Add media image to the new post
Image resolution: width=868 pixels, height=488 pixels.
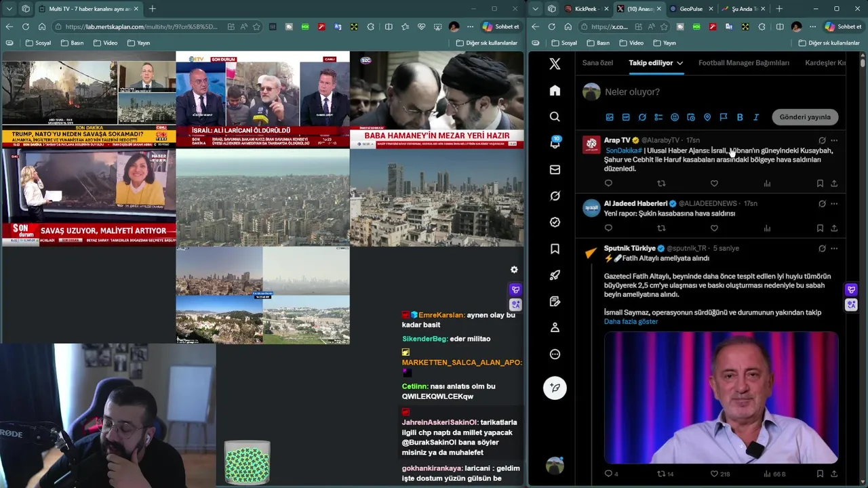click(x=610, y=117)
